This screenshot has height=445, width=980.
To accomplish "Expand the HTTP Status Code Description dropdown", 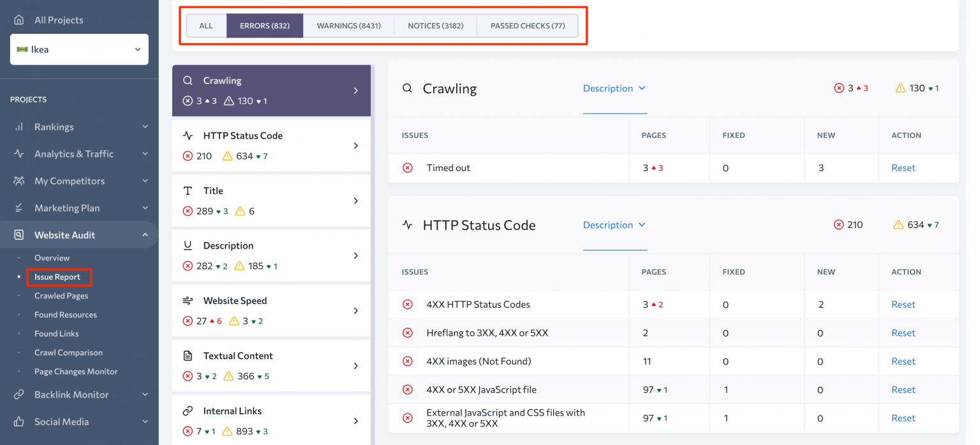I will click(x=614, y=225).
